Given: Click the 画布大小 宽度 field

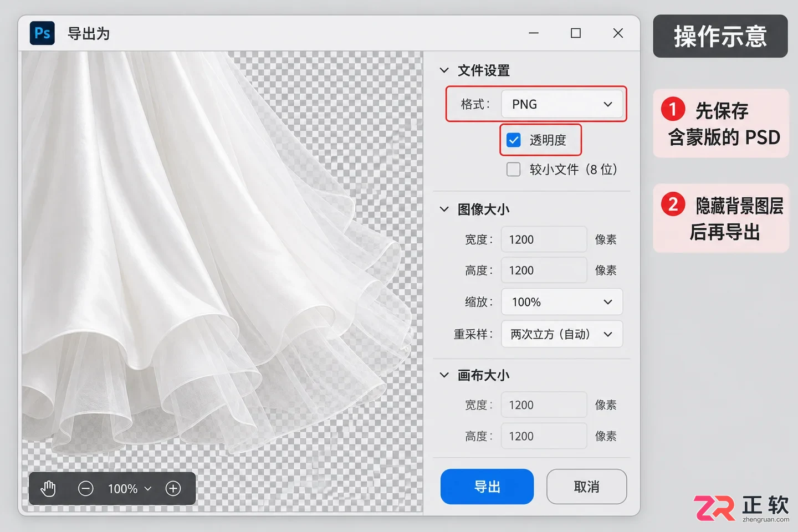Looking at the screenshot, I should coord(544,405).
